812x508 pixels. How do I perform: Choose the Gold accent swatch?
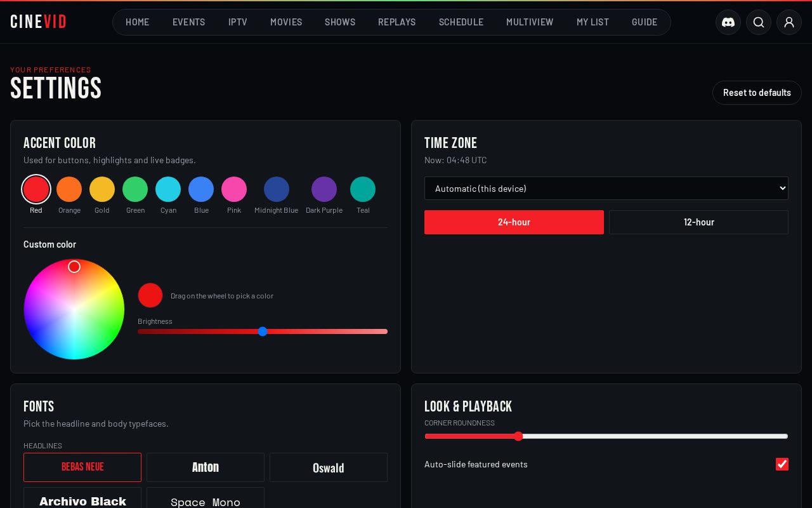pos(102,189)
